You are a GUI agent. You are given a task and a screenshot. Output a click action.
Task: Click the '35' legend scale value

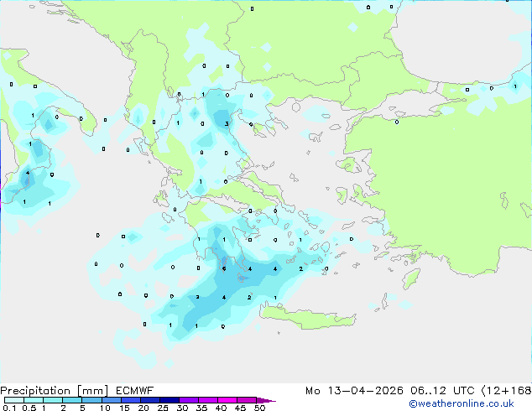(x=201, y=408)
